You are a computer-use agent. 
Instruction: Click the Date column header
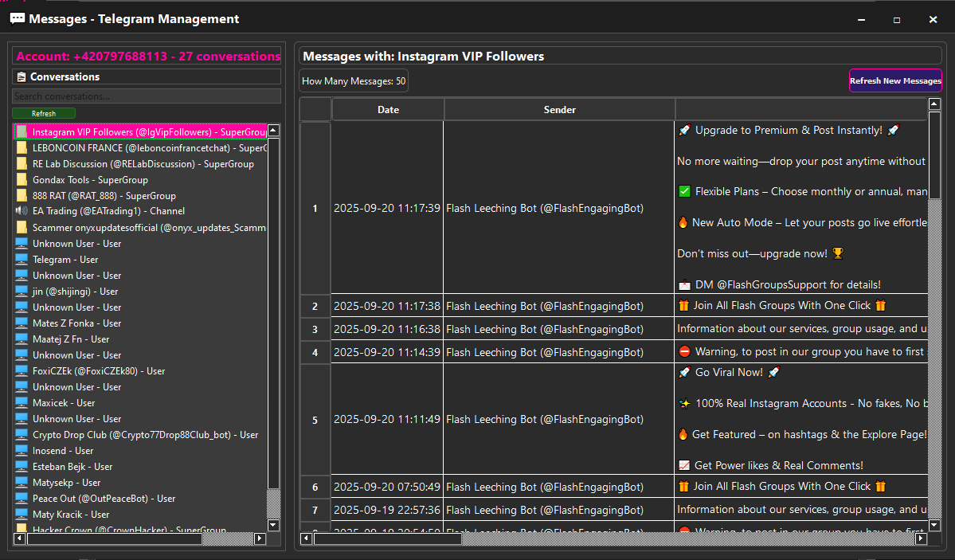pos(388,109)
